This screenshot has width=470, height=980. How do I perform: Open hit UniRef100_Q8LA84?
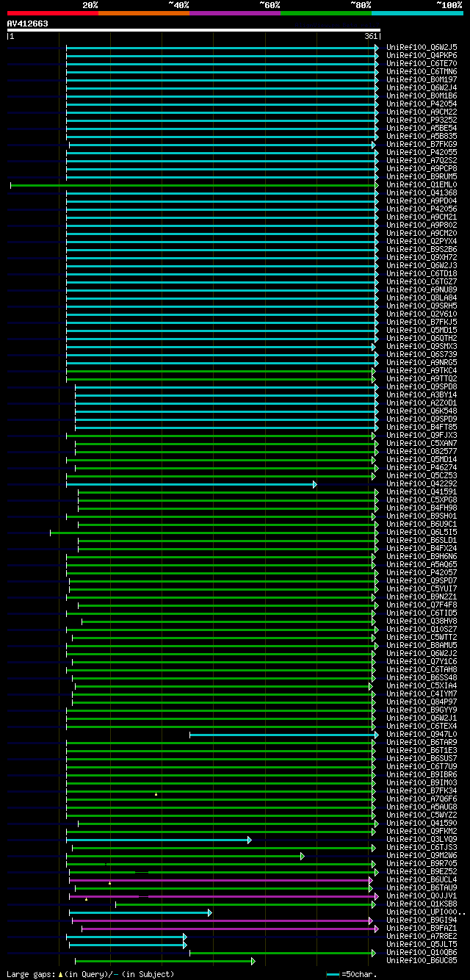(422, 298)
